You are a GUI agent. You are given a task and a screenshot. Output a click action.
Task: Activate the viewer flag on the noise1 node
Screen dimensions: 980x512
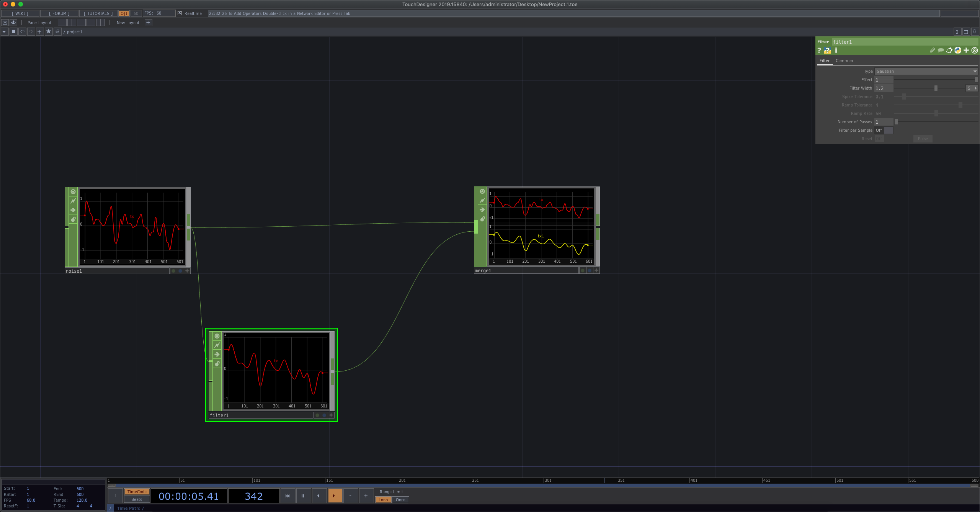[73, 191]
